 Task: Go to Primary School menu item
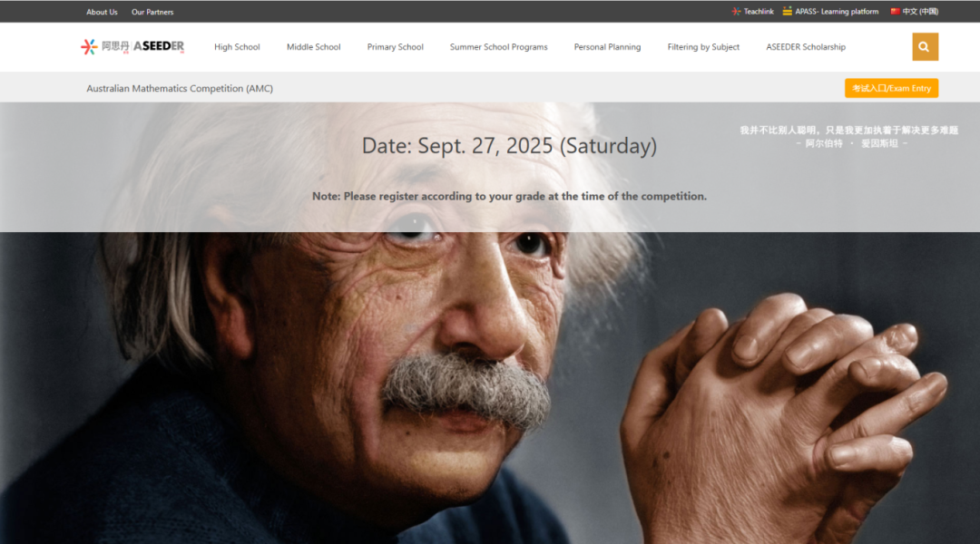pos(395,47)
